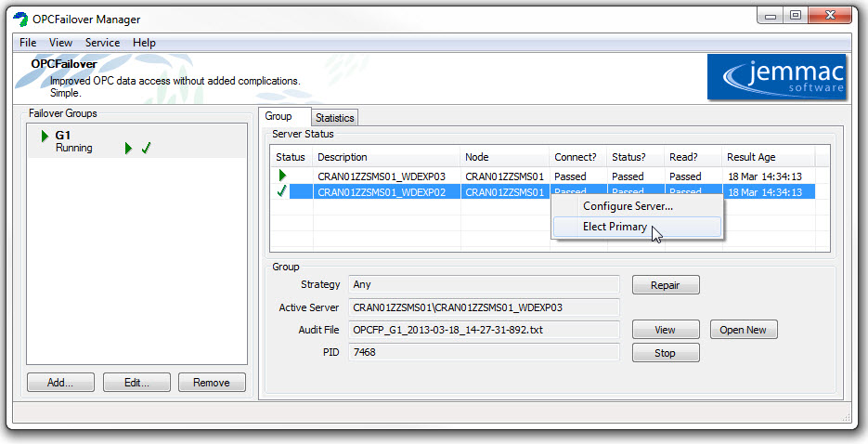Image resolution: width=868 pixels, height=444 pixels.
Task: Select the CRAN01ZZSMS01_WDEXP02 description cell
Action: 387,192
